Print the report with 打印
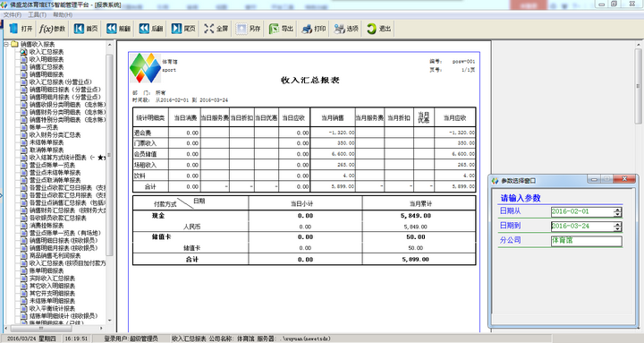 click(x=314, y=29)
